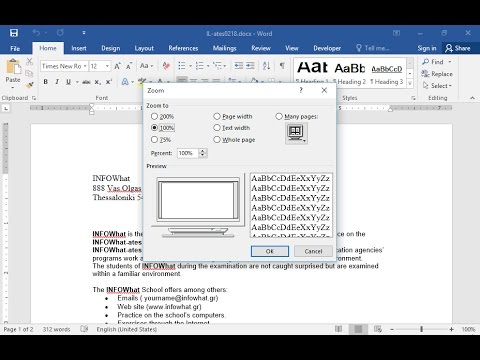Click the Sort icon in ribbon

pyautogui.click(x=266, y=66)
